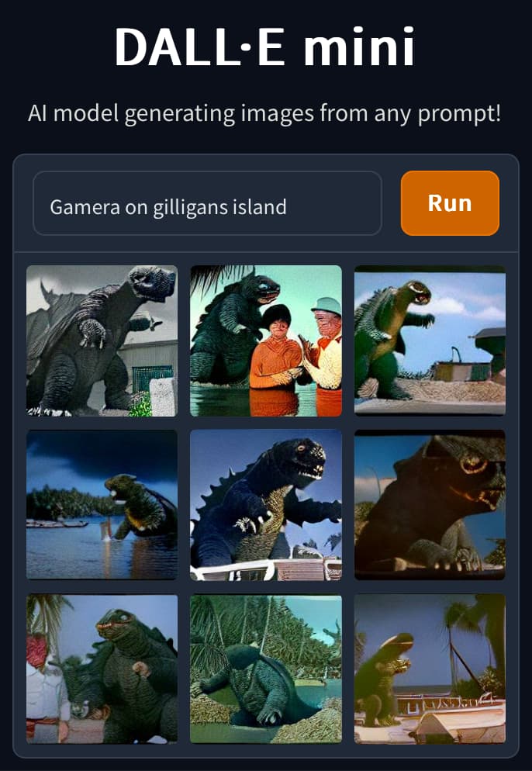532x771 pixels.
Task: Click the AI model generating images subtitle text
Action: point(264,113)
